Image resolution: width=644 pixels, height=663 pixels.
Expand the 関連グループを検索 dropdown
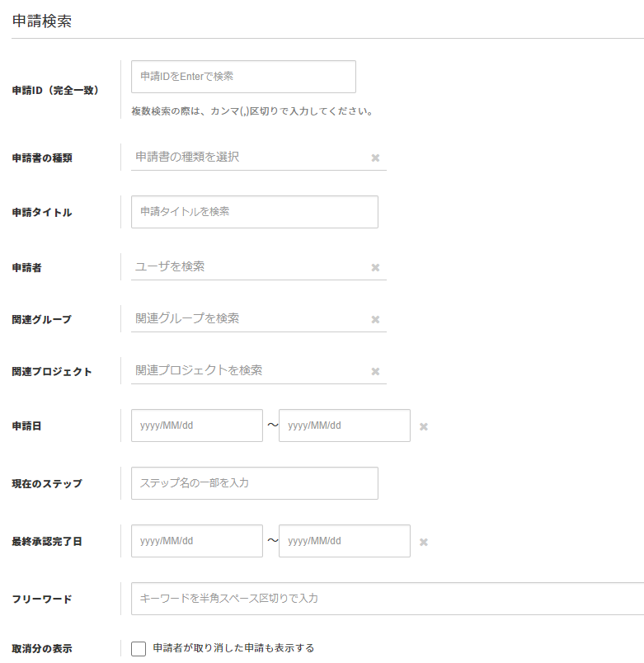(247, 318)
